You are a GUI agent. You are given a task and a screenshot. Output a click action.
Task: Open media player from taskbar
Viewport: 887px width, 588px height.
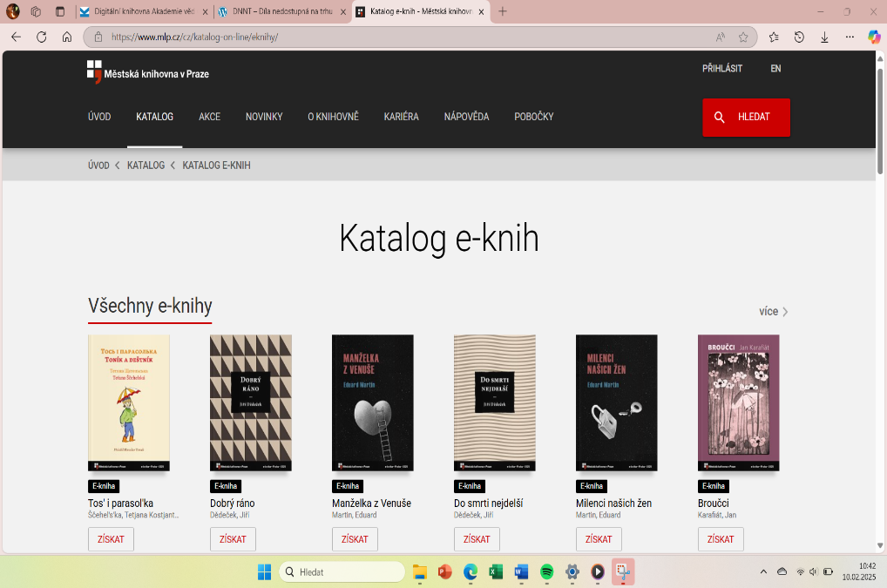(598, 572)
